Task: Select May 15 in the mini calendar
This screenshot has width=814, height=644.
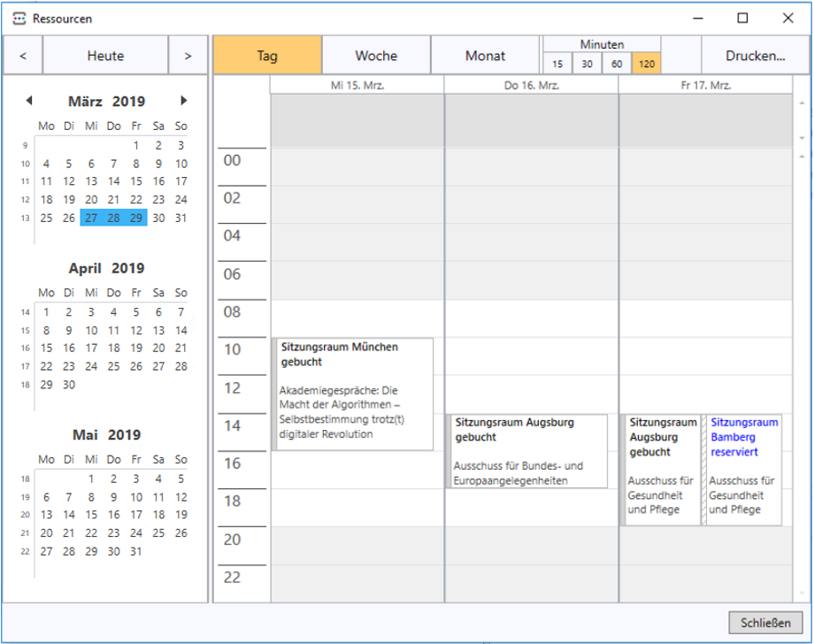Action: tap(91, 514)
